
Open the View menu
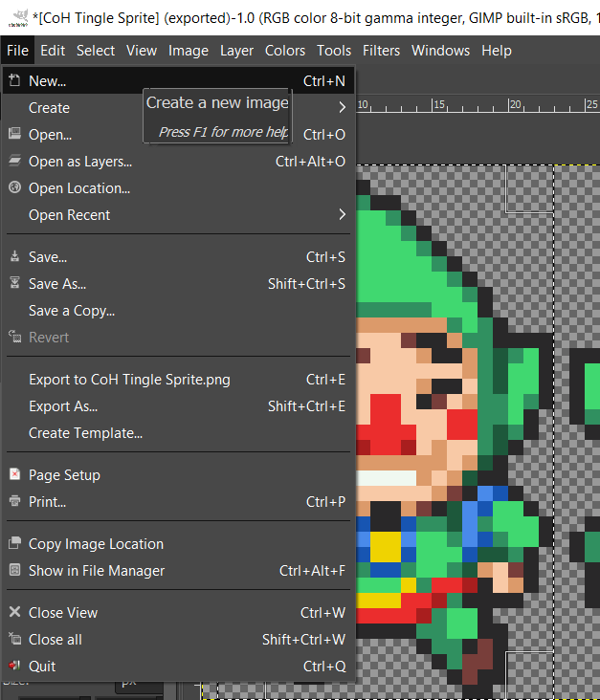(142, 51)
